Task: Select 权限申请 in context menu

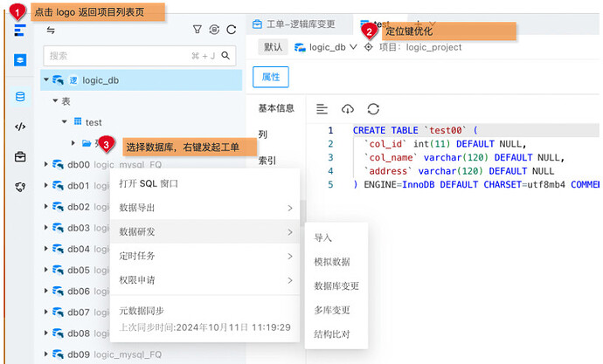Action: [205, 280]
